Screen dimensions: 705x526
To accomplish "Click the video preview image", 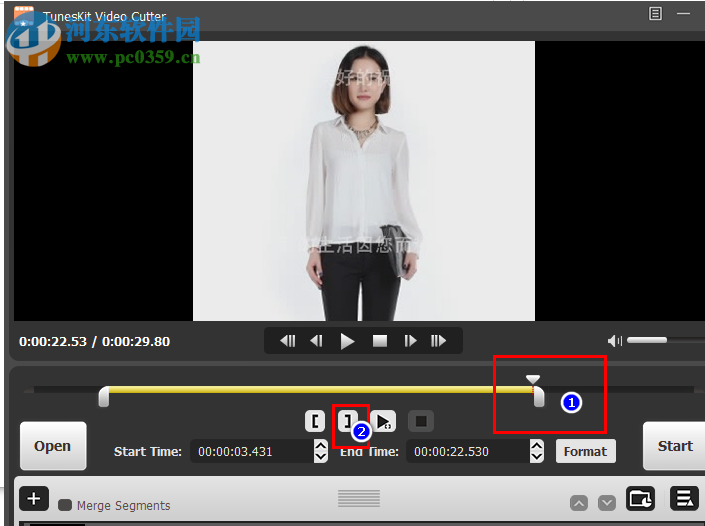I will coord(364,181).
